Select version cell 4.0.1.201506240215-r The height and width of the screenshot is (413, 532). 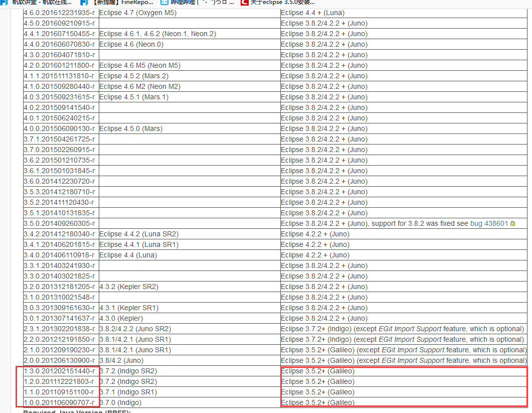point(61,118)
